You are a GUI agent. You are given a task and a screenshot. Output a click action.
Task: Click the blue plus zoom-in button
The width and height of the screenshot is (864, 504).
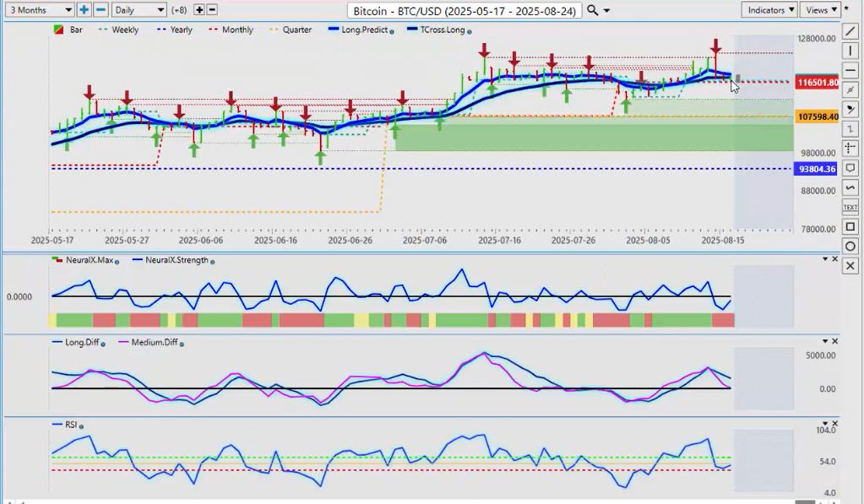coord(84,10)
